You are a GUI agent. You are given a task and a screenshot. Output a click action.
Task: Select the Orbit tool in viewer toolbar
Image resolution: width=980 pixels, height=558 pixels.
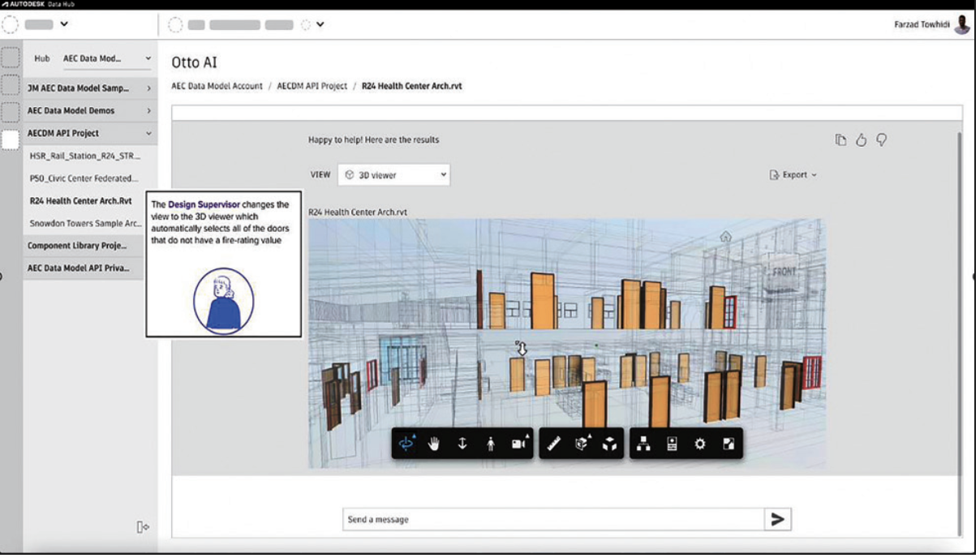pyautogui.click(x=407, y=444)
